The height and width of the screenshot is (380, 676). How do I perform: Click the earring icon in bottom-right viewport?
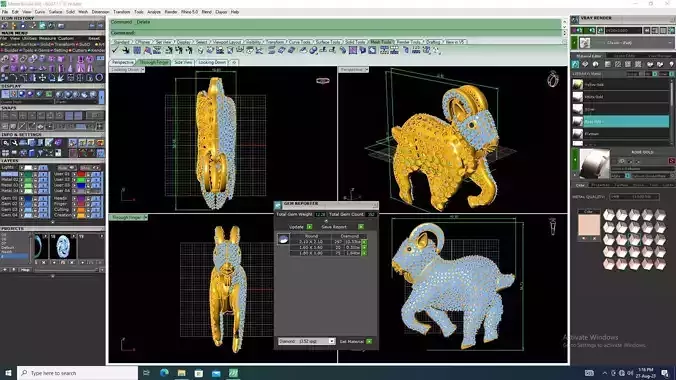point(553,227)
